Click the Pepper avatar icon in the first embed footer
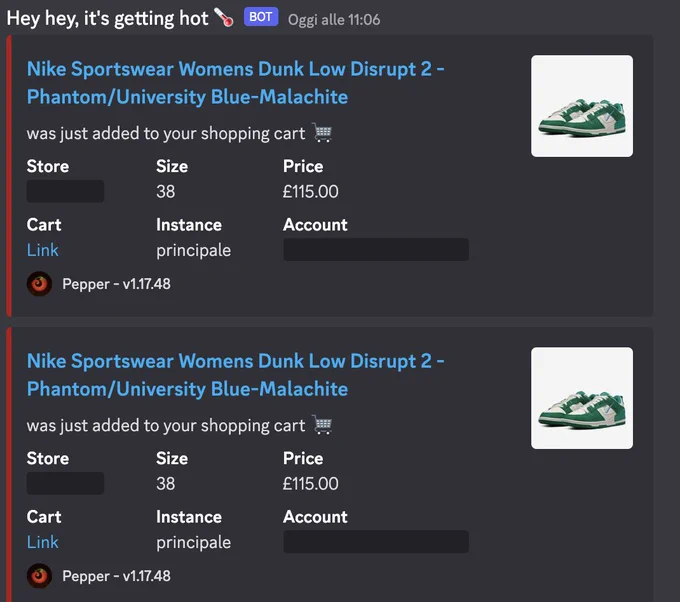 (x=39, y=284)
